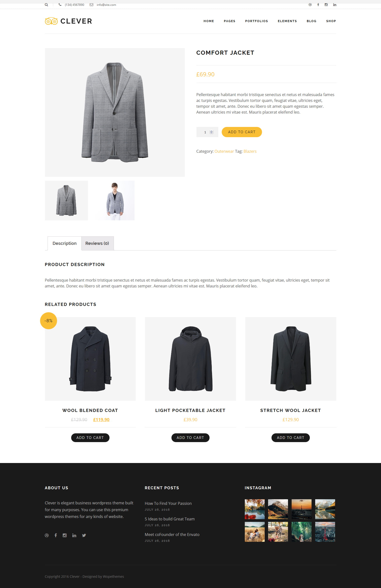The image size is (381, 588).
Task: Click the footer Dribbble icon
Action: [47, 535]
